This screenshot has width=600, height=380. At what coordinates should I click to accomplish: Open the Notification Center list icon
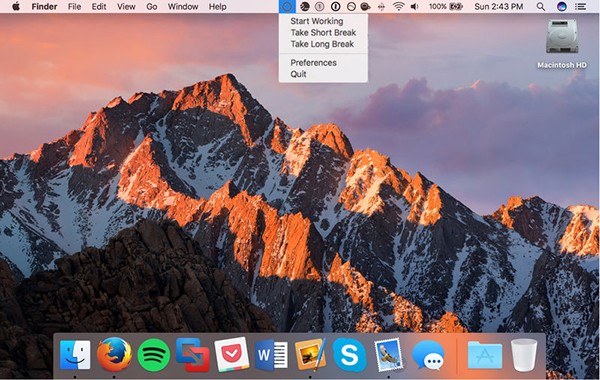pyautogui.click(x=580, y=7)
